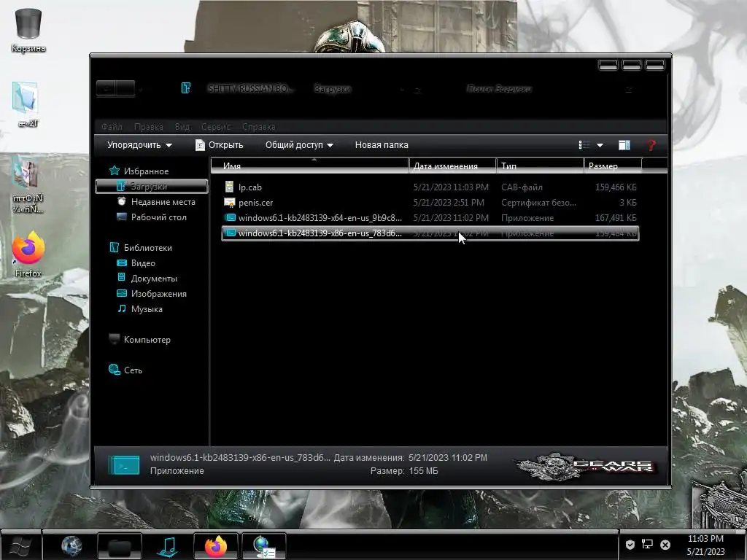Go back with the Back button
Viewport: 747px width, 560px height.
tap(107, 88)
